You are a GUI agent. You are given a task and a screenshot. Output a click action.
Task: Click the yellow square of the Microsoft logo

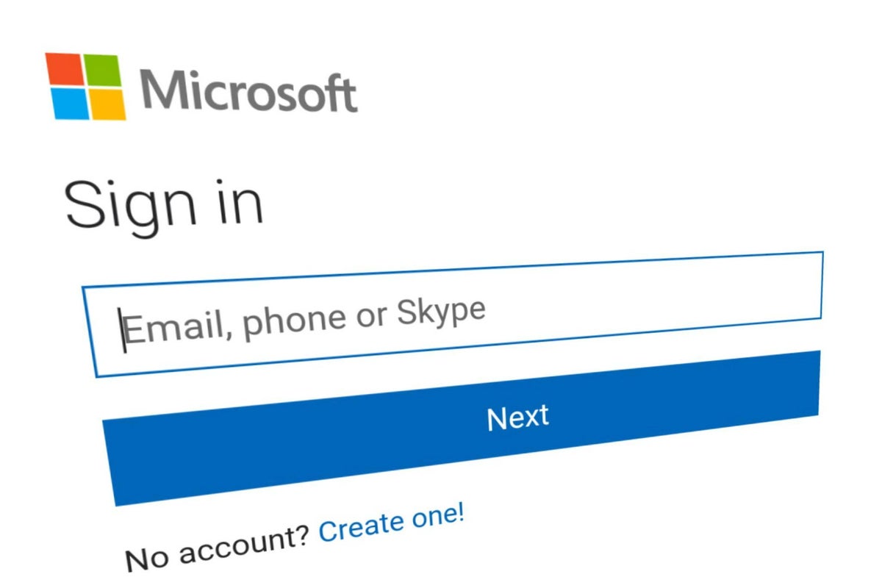(x=107, y=104)
